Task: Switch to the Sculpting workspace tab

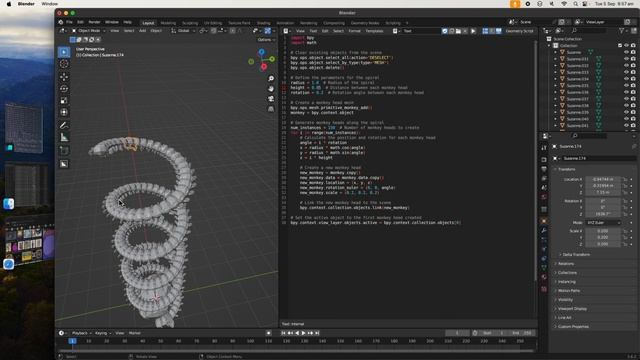Action: pos(190,23)
